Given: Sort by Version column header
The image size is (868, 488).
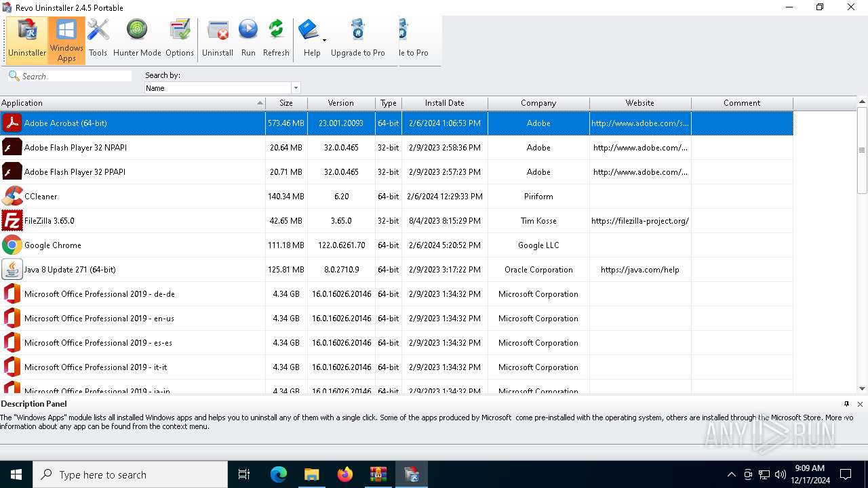Looking at the screenshot, I should click(x=341, y=103).
